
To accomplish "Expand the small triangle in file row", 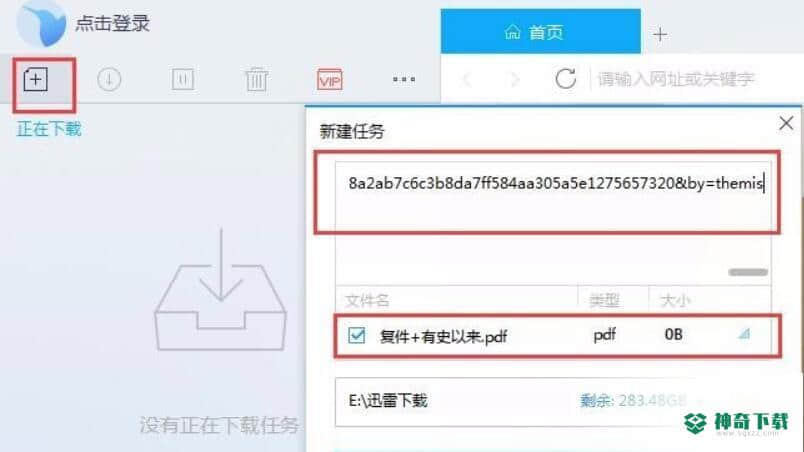I will pyautogui.click(x=745, y=334).
